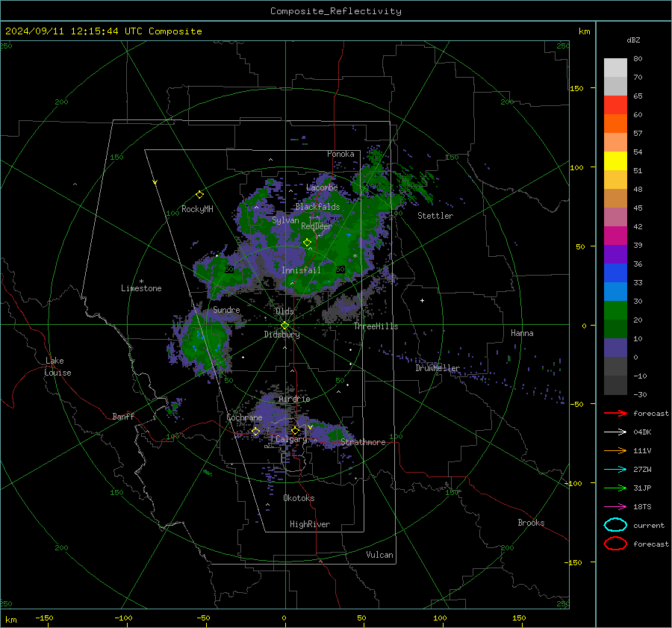This screenshot has height=628, width=672.
Task: Click the km label at bottom left
Action: 10,620
